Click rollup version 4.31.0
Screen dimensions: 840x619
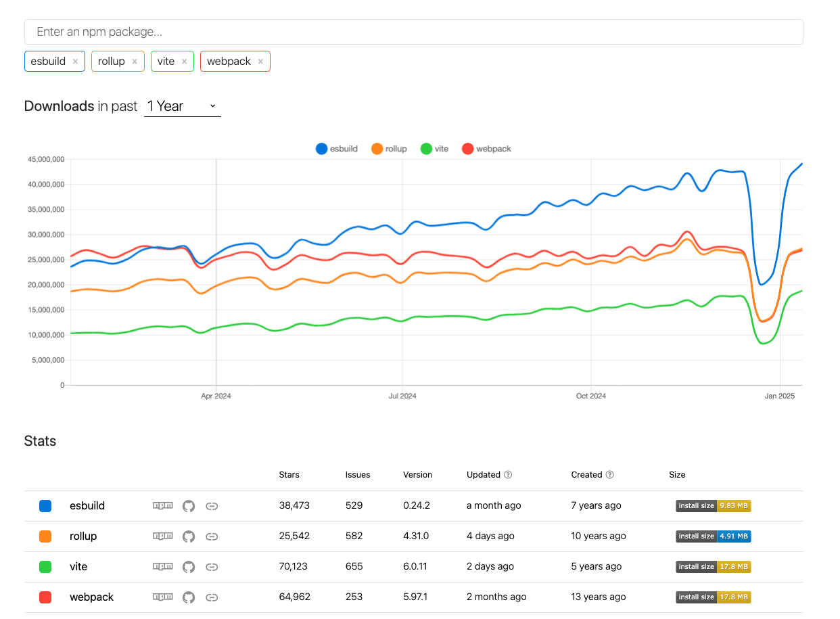[416, 536]
